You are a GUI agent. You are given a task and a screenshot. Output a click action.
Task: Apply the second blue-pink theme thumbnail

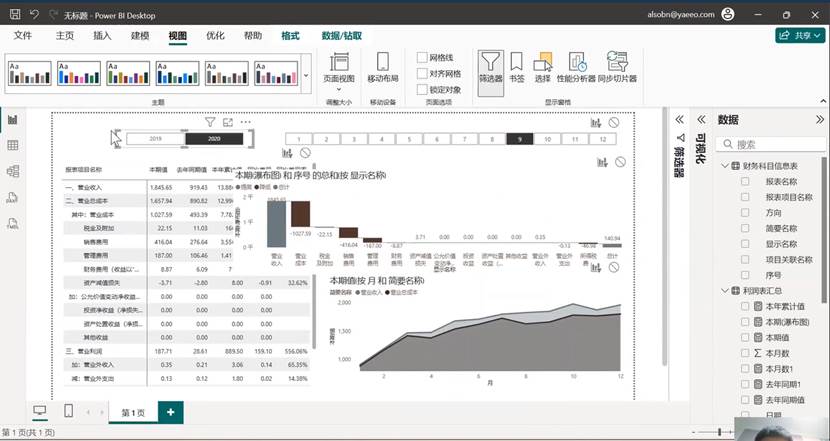[x=79, y=73]
